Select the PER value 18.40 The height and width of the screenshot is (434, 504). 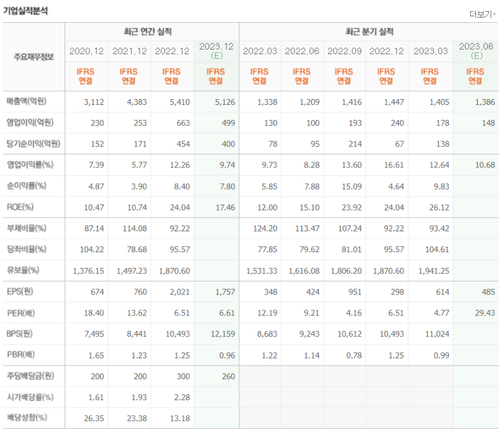click(x=94, y=313)
